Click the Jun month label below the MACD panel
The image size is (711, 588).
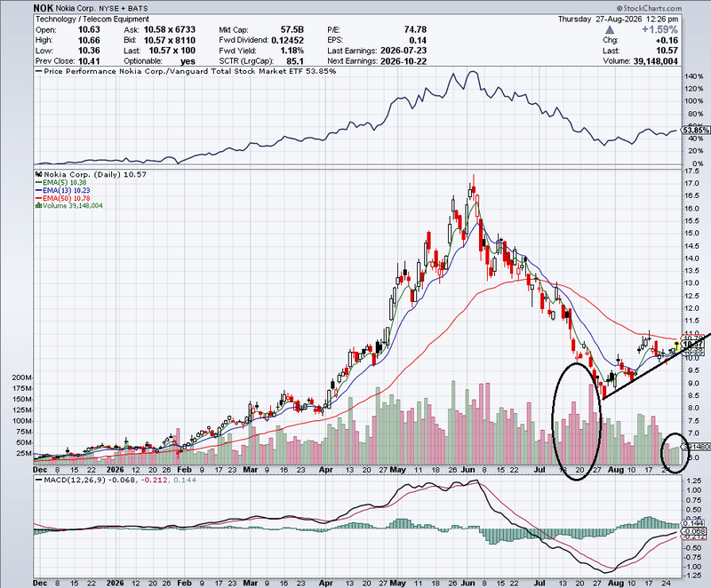pos(467,583)
